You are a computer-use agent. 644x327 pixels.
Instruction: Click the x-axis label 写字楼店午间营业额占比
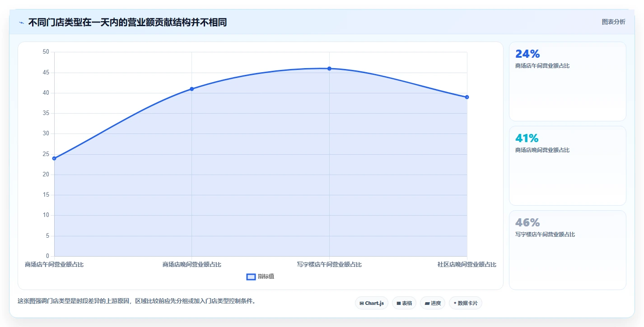[329, 264]
